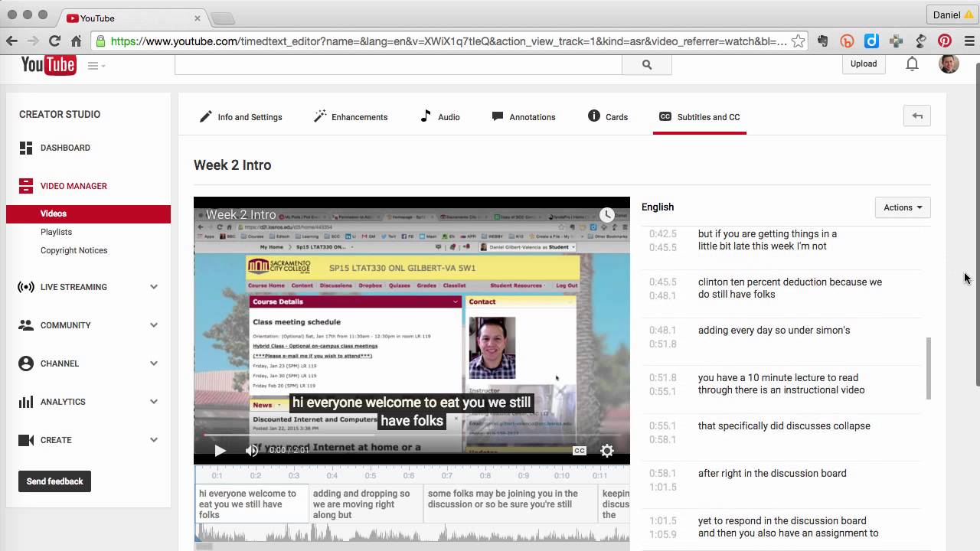Switch to the Info and Settings tab
This screenshot has height=551, width=980.
[240, 117]
